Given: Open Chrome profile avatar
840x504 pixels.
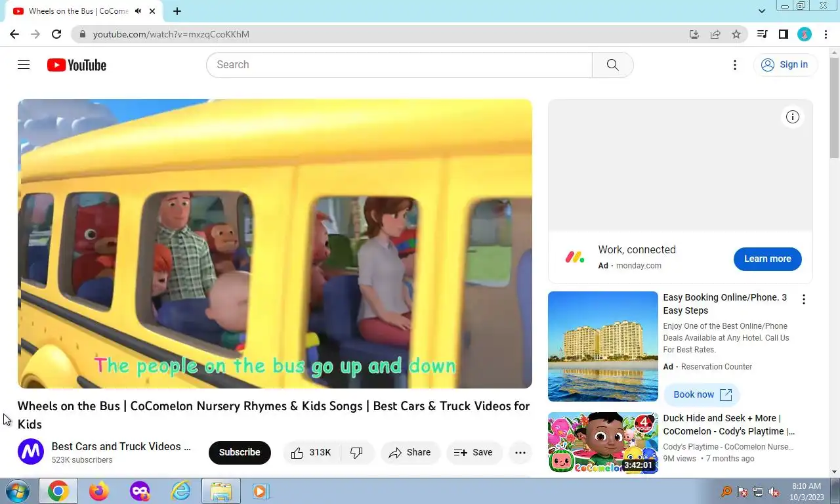Looking at the screenshot, I should click(805, 34).
